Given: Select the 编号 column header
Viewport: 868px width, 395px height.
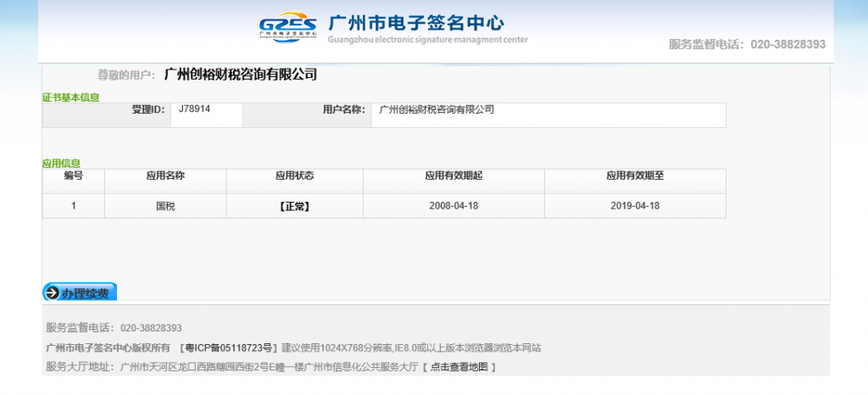Looking at the screenshot, I should (74, 176).
